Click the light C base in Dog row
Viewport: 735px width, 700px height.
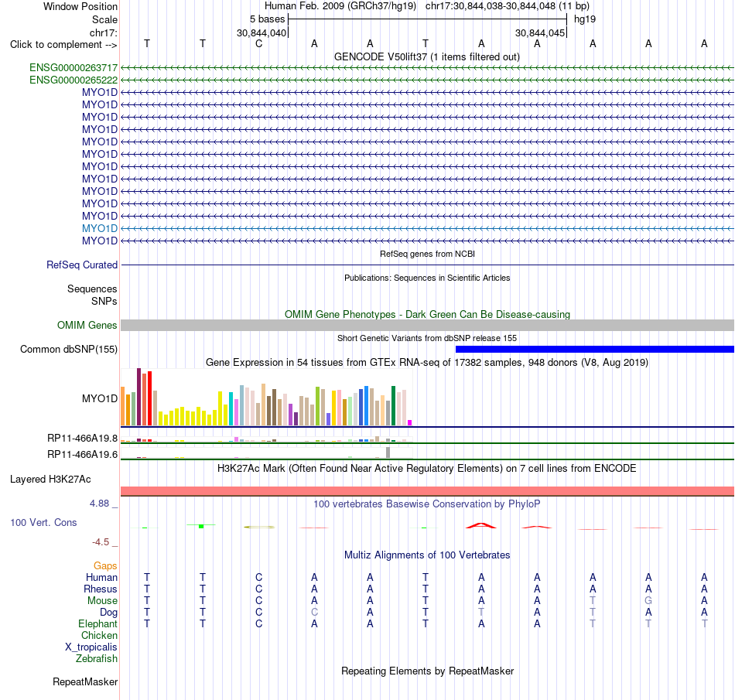315,613
